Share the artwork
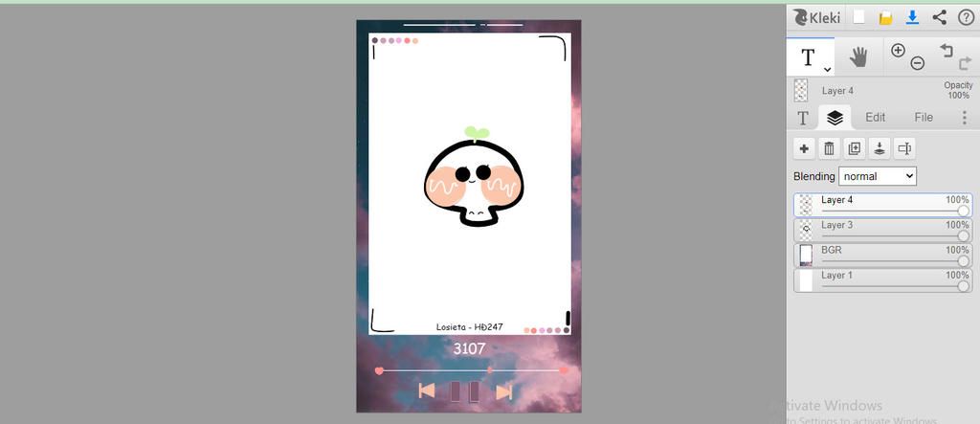 940,17
